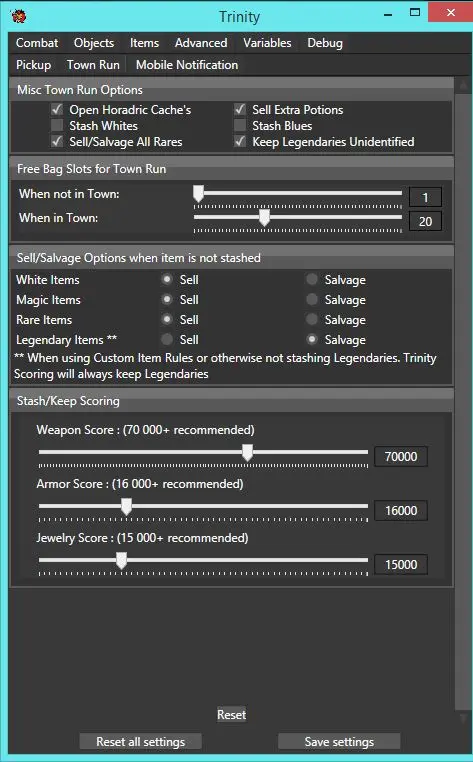Enable the Stash Whites checkbox
473x762 pixels.
(57, 125)
